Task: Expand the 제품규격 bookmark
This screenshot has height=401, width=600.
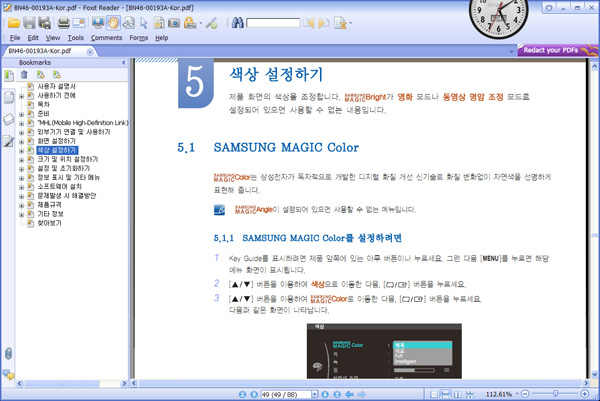Action: (21, 205)
